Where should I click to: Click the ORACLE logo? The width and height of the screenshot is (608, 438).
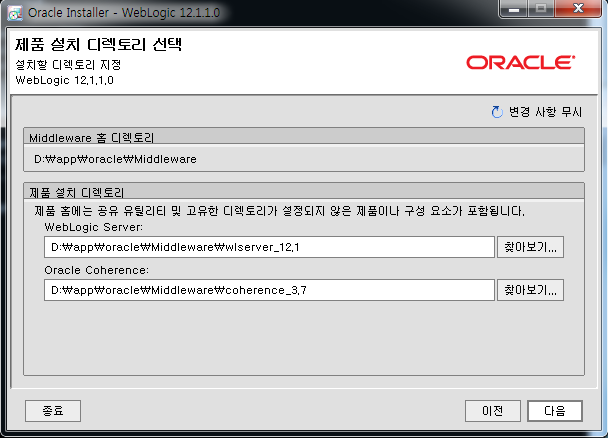coord(520,62)
